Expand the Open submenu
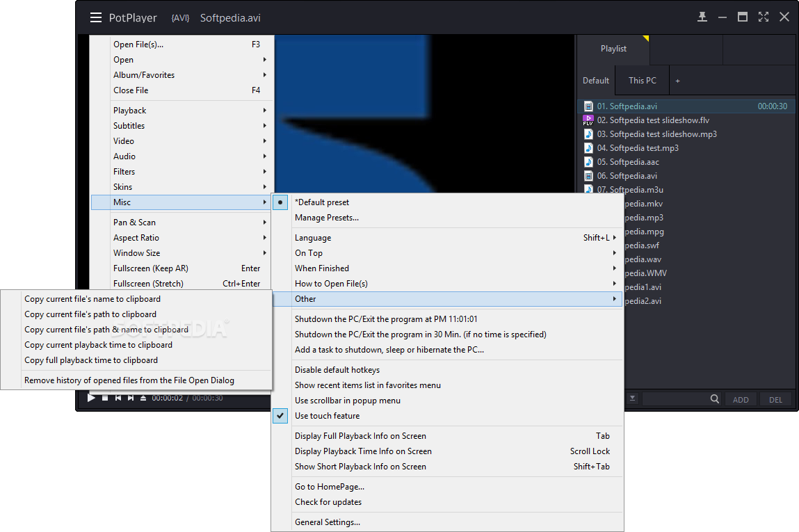The width and height of the screenshot is (799, 532). pyautogui.click(x=180, y=60)
